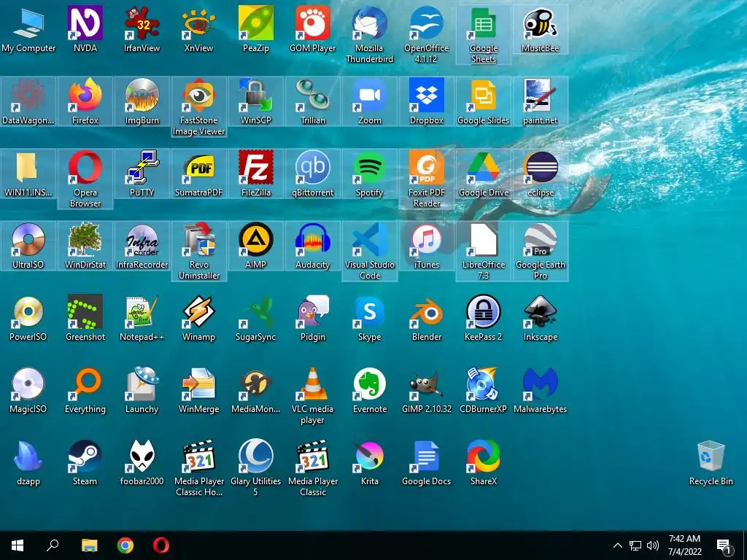Launch Chrome from the taskbar
Screen dimensions: 747x560
click(125, 545)
